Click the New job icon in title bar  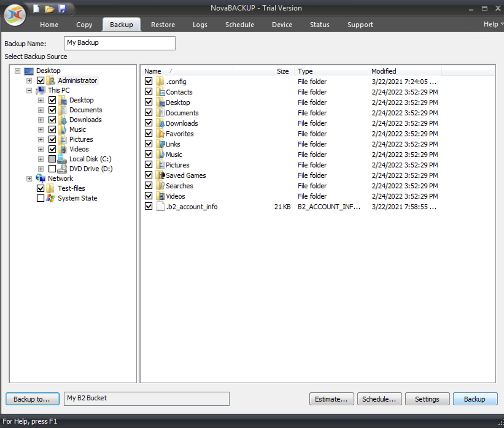click(36, 8)
